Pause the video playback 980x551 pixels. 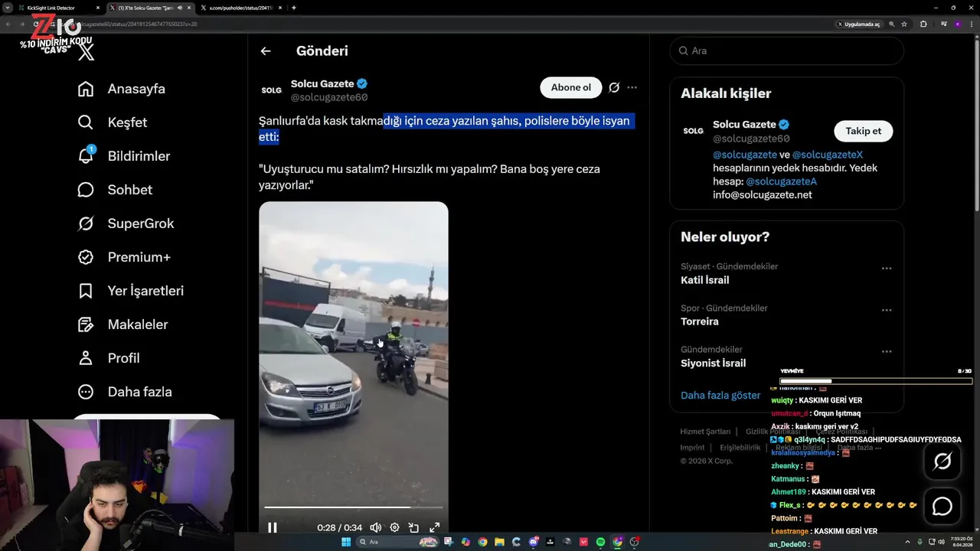pyautogui.click(x=272, y=527)
